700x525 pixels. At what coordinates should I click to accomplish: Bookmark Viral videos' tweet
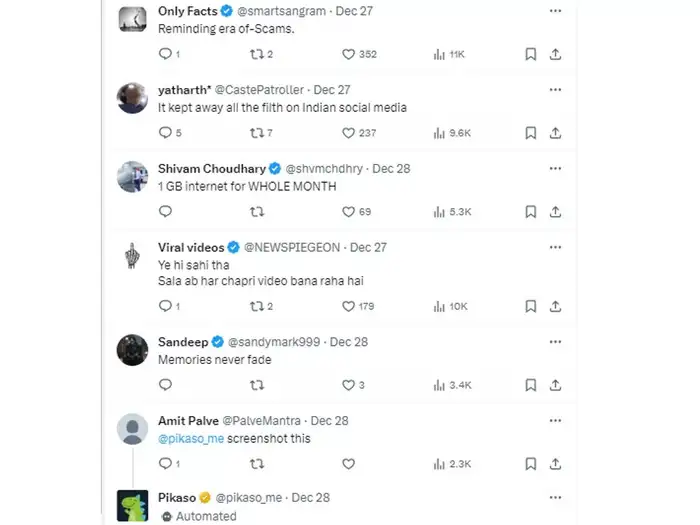click(531, 306)
